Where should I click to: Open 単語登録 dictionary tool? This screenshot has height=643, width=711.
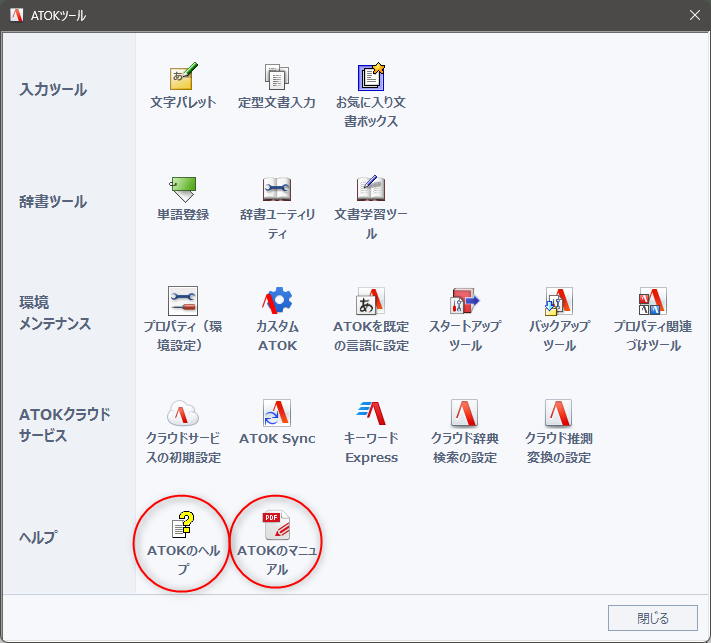(x=183, y=199)
